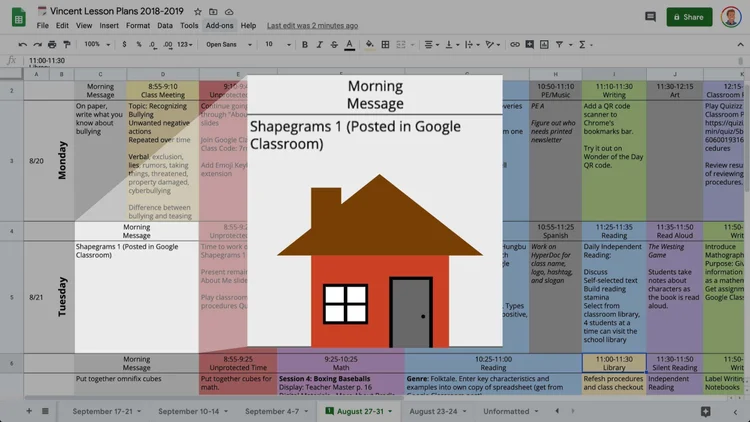Toggle italic formatting
Image resolution: width=750 pixels, height=422 pixels.
(x=319, y=44)
